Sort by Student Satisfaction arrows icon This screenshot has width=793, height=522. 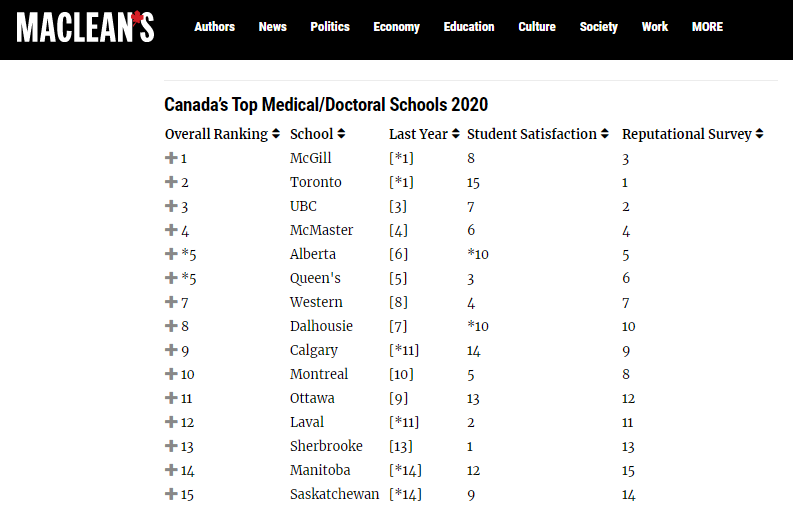(x=605, y=134)
